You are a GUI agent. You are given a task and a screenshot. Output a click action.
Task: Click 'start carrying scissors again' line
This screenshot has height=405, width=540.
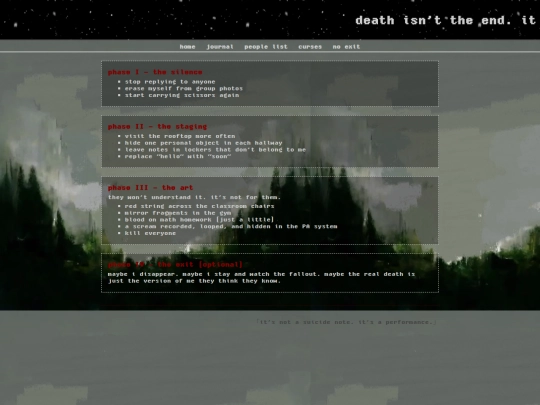(x=182, y=95)
